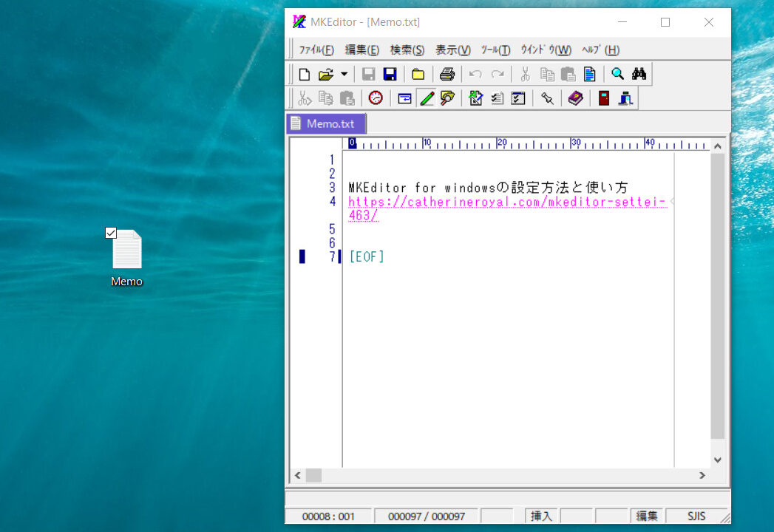Click line number 1 in the gutter
Viewport: 774px width, 532px height.
[x=332, y=160]
